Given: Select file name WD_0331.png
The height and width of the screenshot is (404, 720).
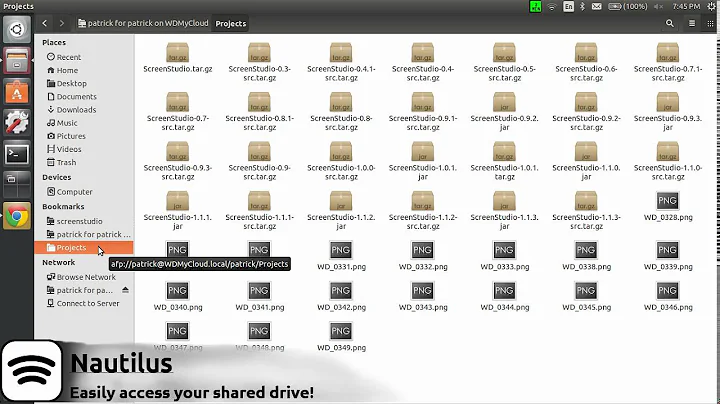Looking at the screenshot, I should pos(341,267).
